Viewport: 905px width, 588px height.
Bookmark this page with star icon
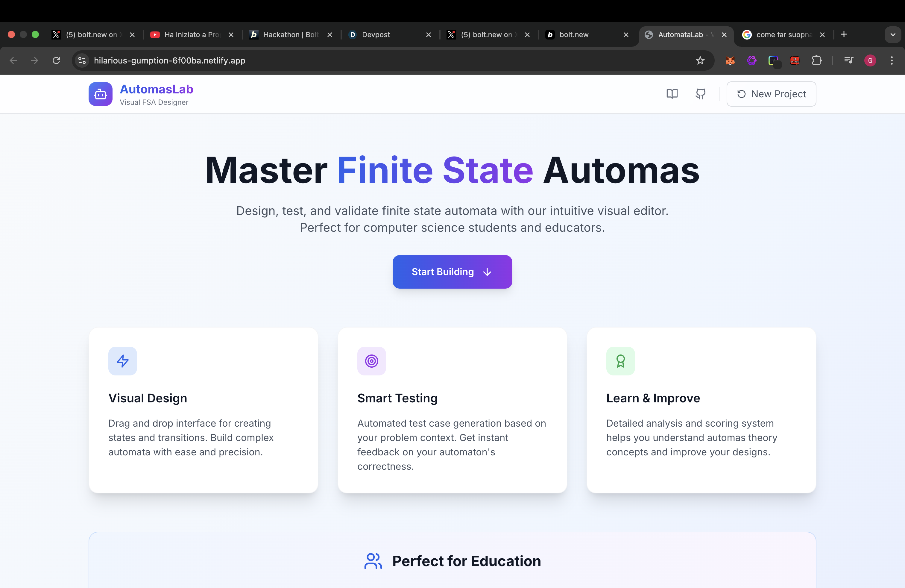[x=700, y=60]
